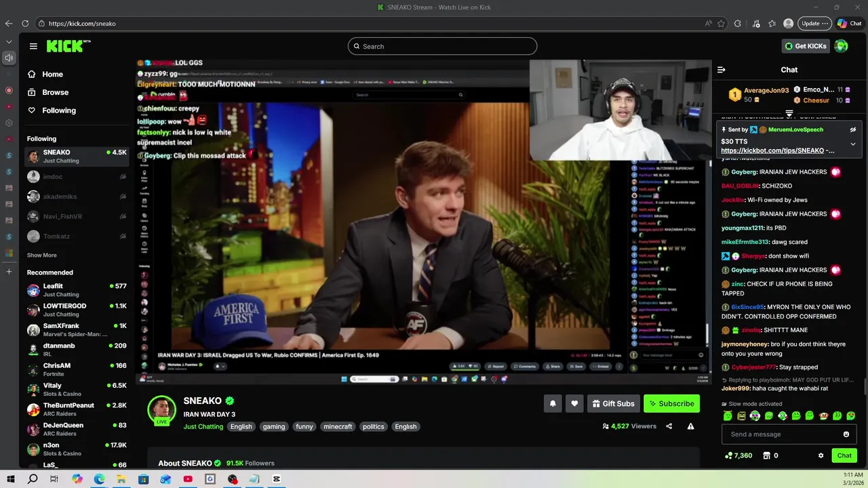Select offline channel akademiks
Viewport: 868px width, 488px height.
77,197
